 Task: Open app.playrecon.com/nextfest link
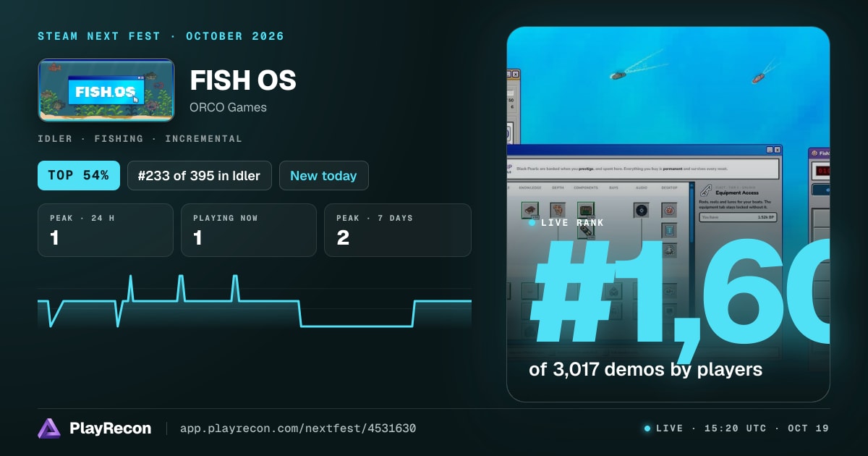298,428
